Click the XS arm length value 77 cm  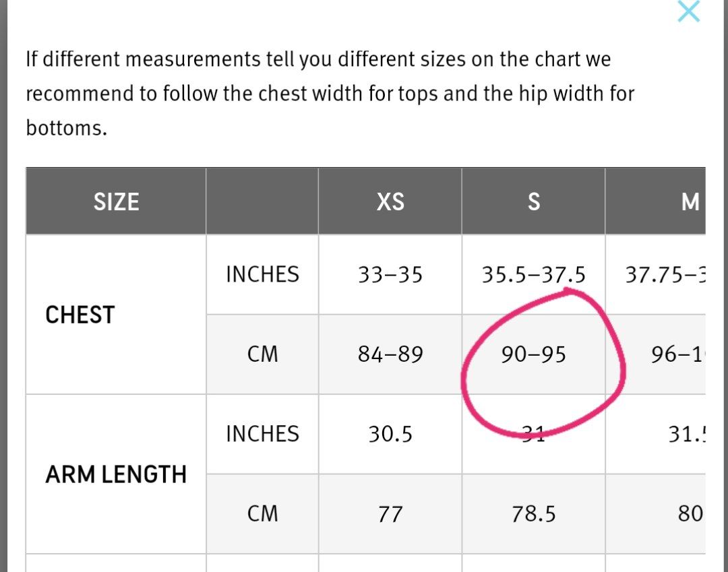[x=390, y=514]
